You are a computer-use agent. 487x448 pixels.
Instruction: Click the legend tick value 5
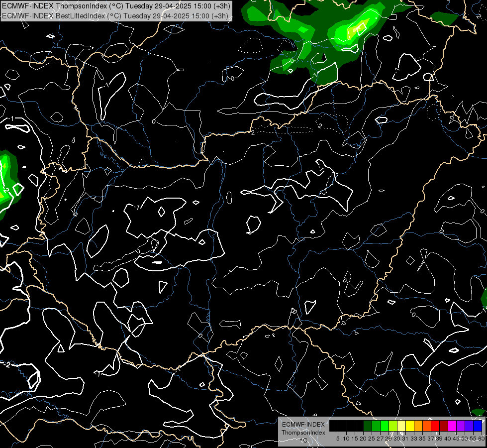click(x=338, y=439)
